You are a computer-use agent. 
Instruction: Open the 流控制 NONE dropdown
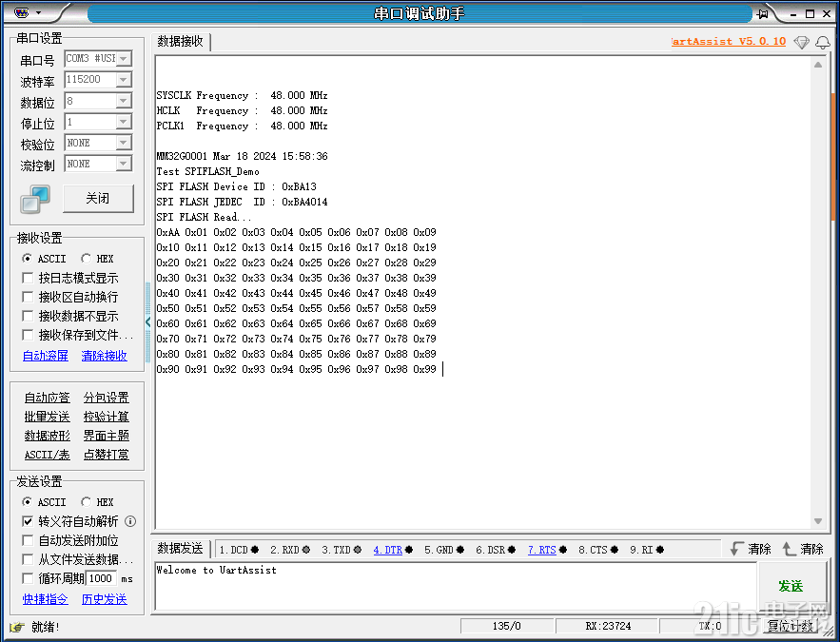tap(124, 164)
